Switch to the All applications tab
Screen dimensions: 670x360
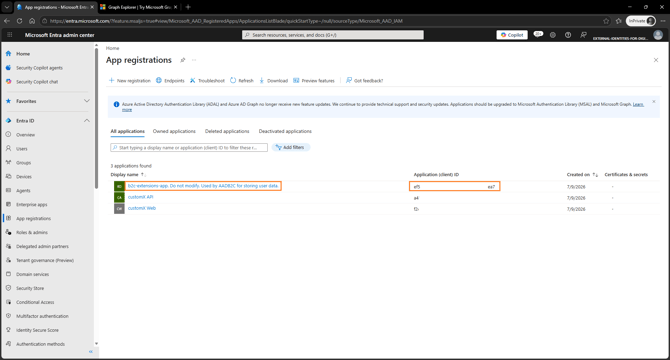127,131
